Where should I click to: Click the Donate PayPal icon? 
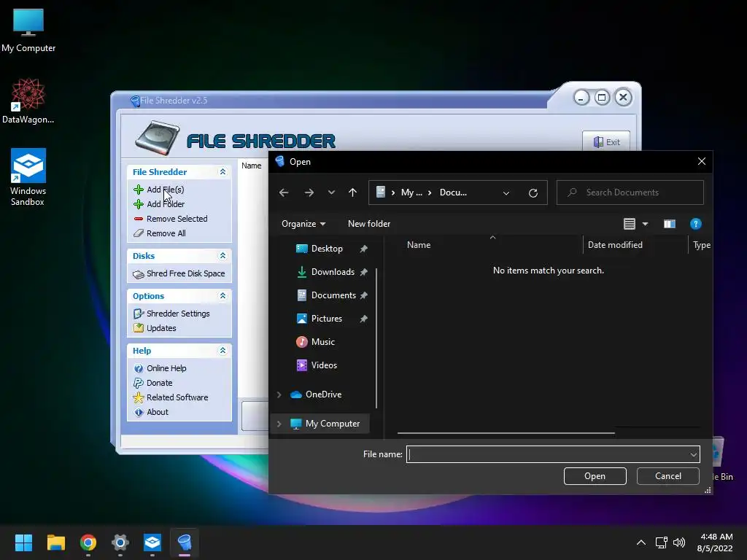(x=138, y=383)
